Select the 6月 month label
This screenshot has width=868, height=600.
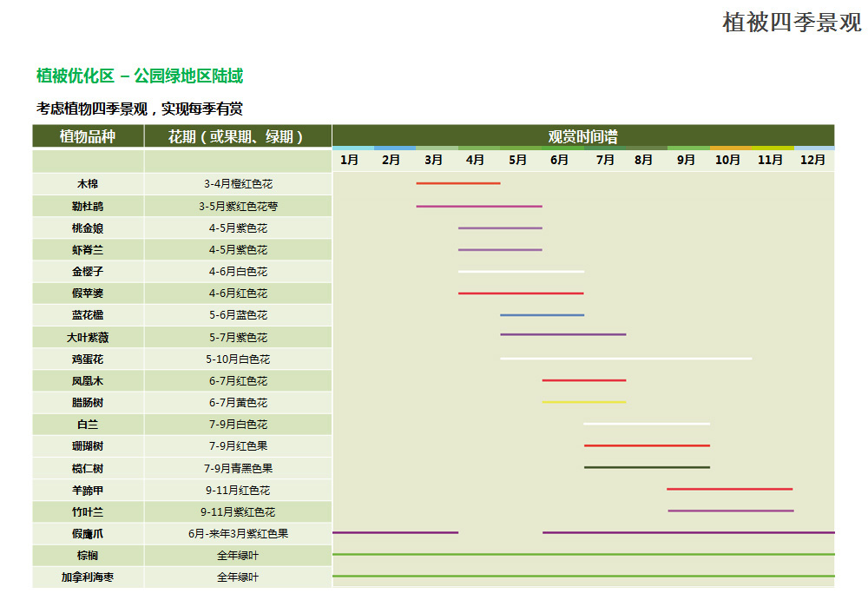[559, 160]
